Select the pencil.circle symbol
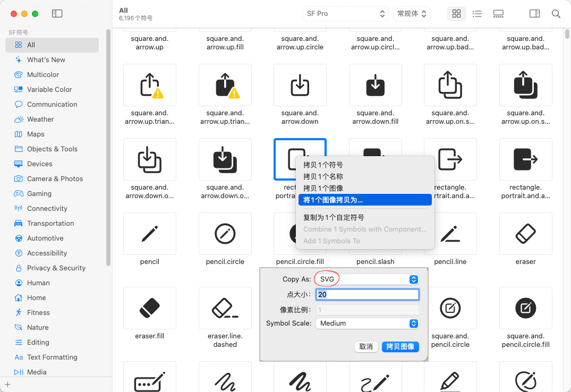The image size is (571, 392). point(225,234)
